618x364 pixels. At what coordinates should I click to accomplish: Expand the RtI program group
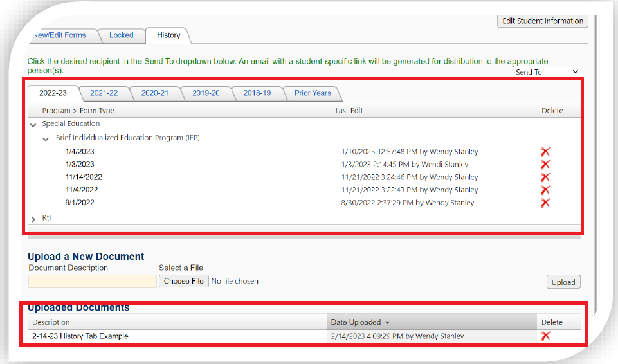point(33,219)
